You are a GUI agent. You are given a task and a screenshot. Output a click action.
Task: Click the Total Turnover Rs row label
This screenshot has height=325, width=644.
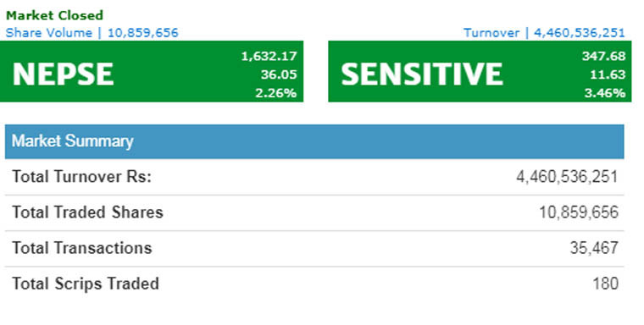82,177
